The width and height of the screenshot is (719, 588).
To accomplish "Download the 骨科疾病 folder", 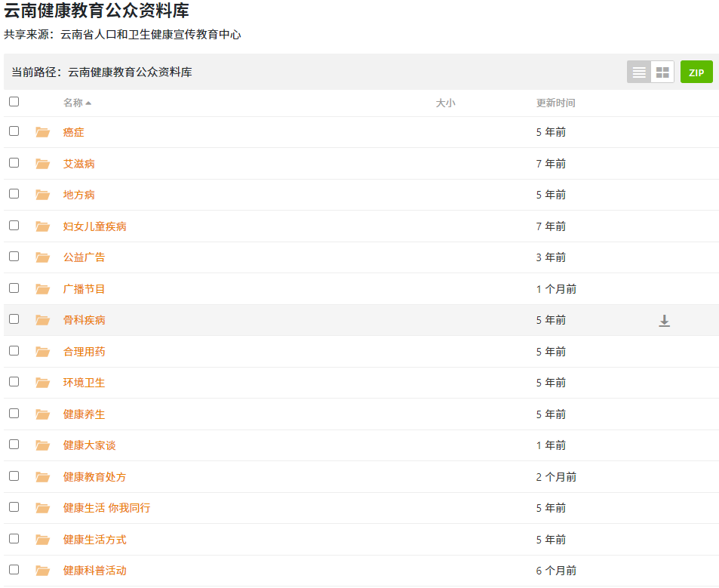I will tap(664, 321).
